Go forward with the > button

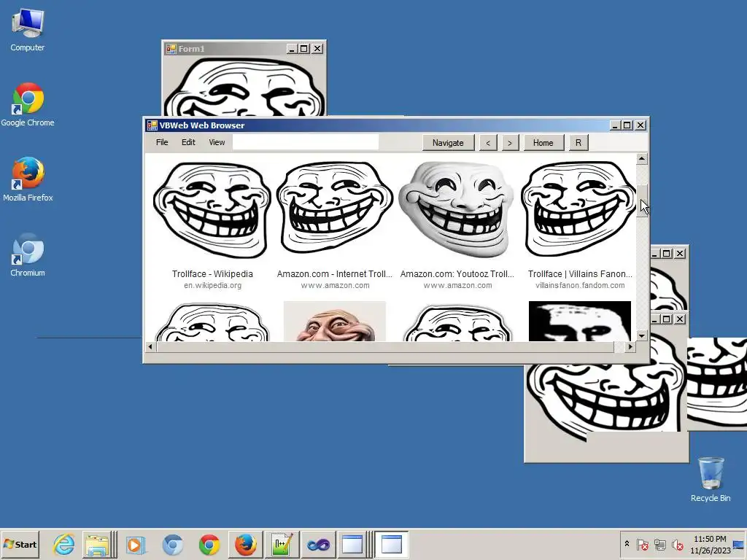pyautogui.click(x=510, y=142)
